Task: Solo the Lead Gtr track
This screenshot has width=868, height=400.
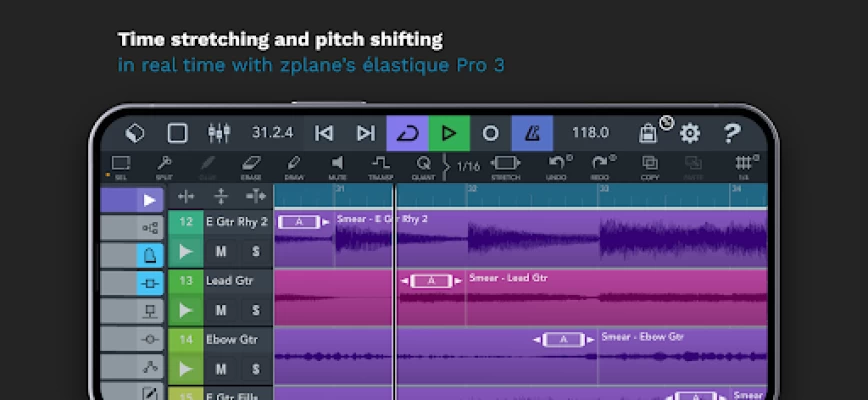Action: [x=255, y=310]
